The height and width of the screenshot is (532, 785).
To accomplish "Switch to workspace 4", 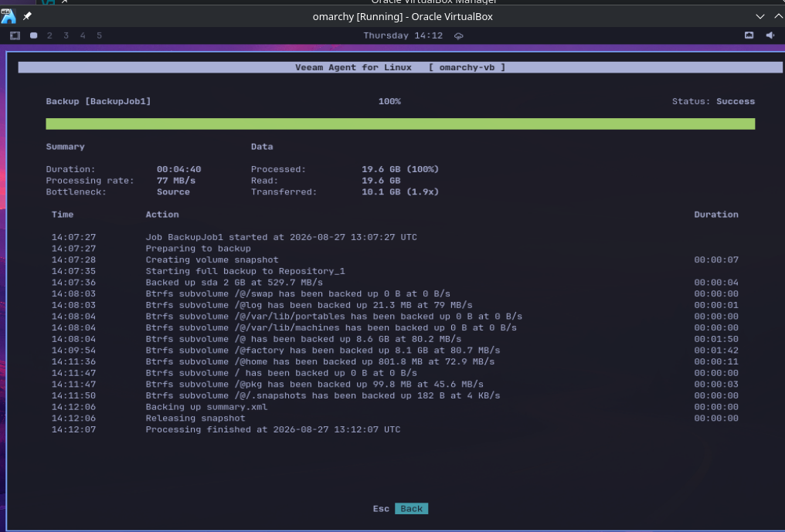I will click(83, 36).
